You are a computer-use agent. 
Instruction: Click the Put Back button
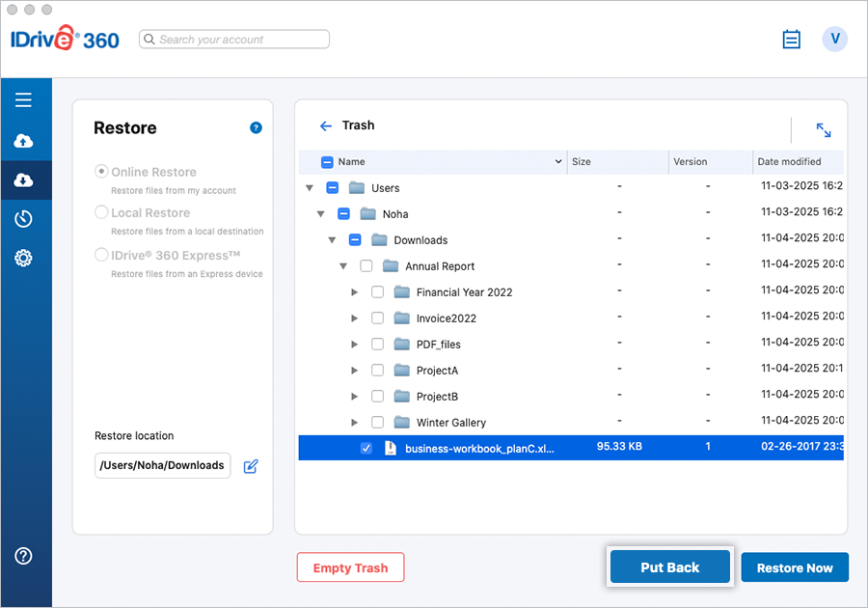pos(670,567)
